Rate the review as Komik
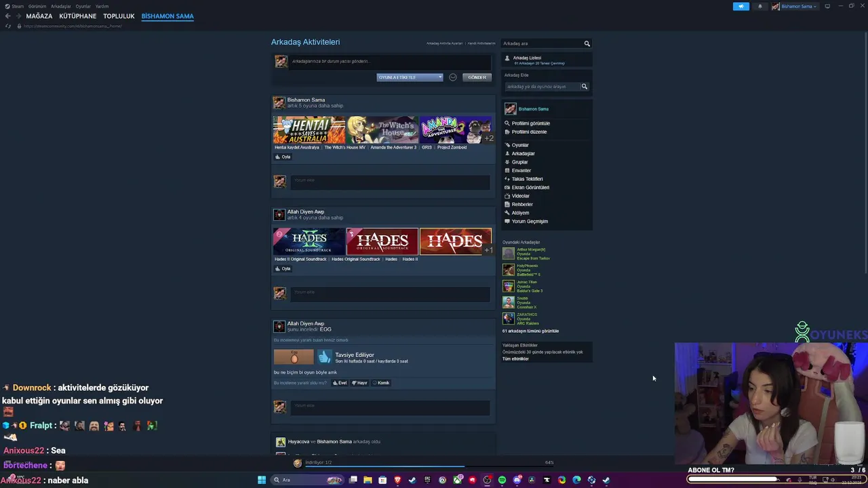Viewport: 868px width, 488px height. pyautogui.click(x=380, y=383)
